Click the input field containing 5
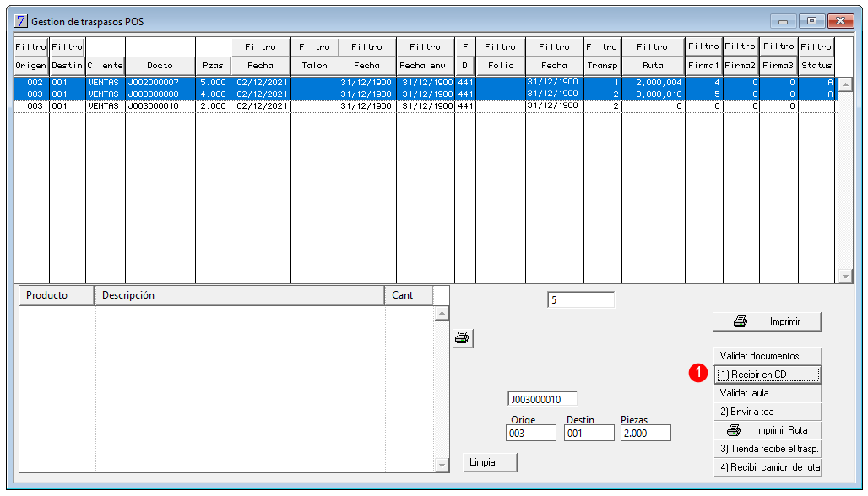 pos(581,299)
